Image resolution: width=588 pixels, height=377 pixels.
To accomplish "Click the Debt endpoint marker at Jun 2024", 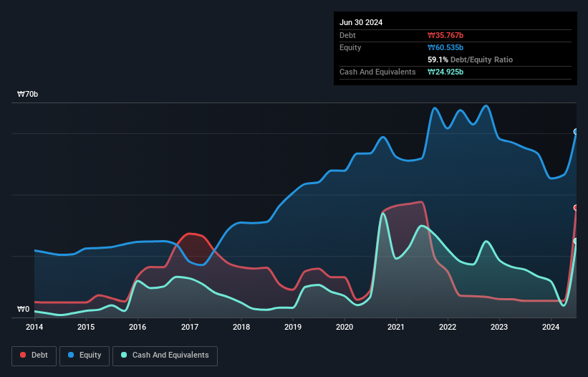I will point(576,208).
